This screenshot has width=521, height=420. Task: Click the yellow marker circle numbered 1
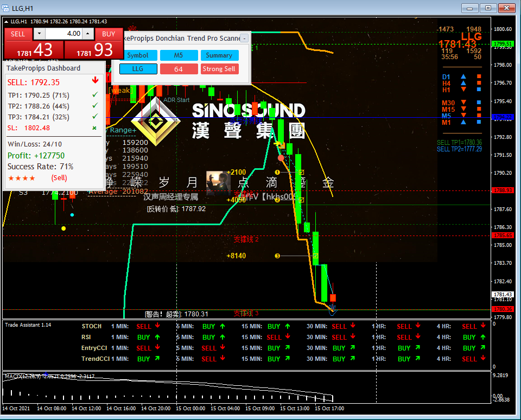click(x=277, y=172)
